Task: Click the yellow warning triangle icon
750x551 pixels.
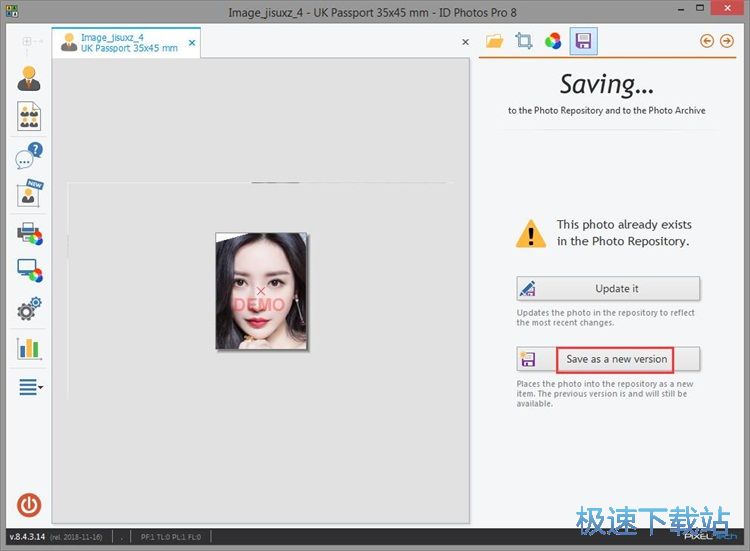Action: 531,234
